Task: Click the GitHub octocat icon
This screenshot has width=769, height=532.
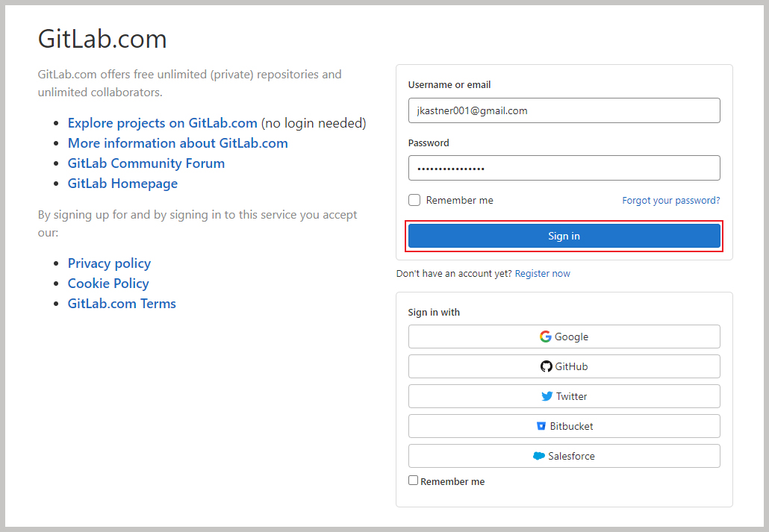Action: pyautogui.click(x=547, y=366)
